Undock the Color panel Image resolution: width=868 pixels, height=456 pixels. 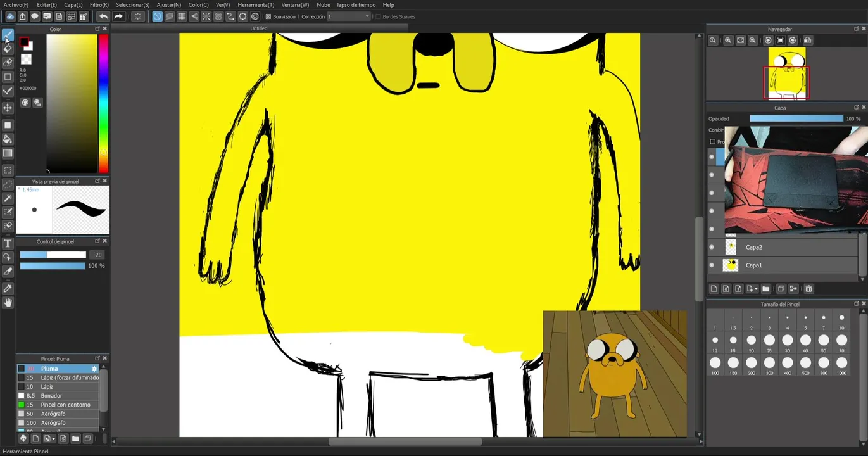[x=97, y=28]
